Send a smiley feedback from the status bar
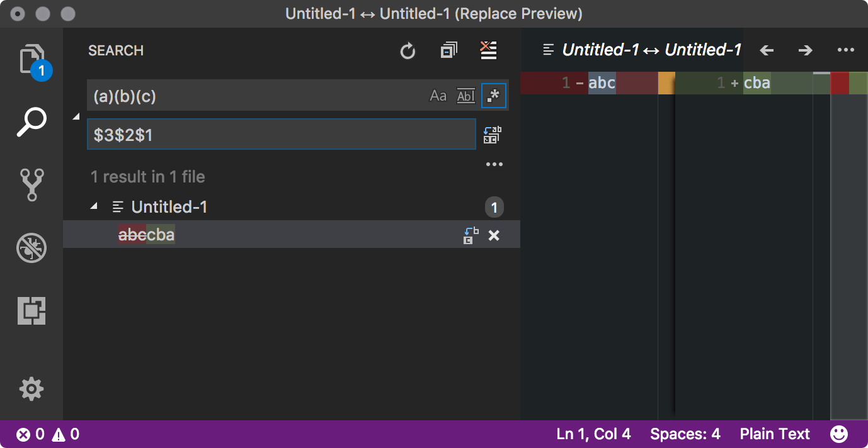 click(839, 434)
